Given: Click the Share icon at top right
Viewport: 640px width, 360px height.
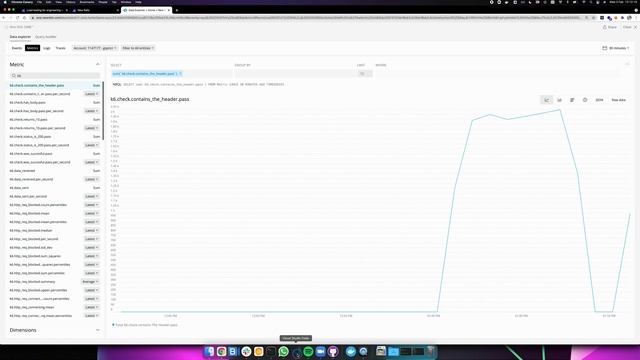Looking at the screenshot, I should pos(605,27).
